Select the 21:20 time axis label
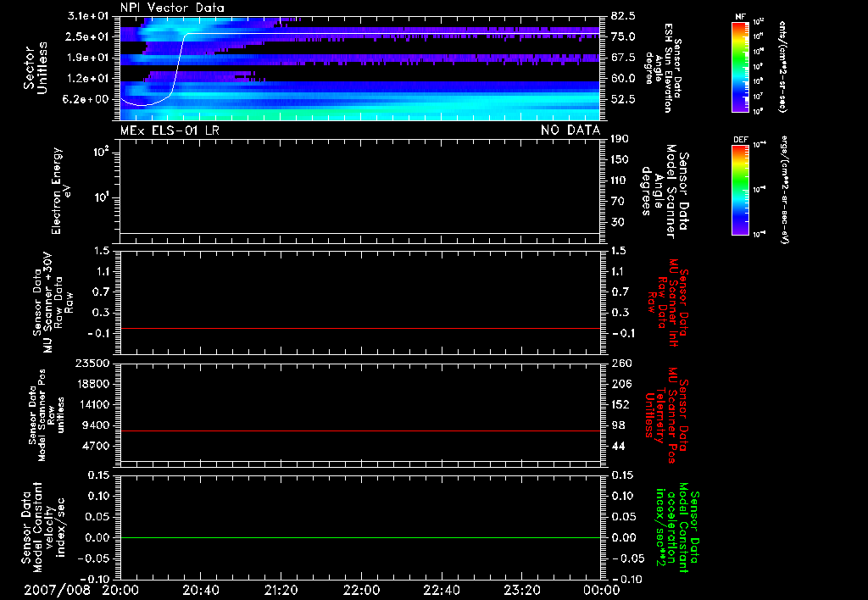This screenshot has width=868, height=600. pos(281,590)
